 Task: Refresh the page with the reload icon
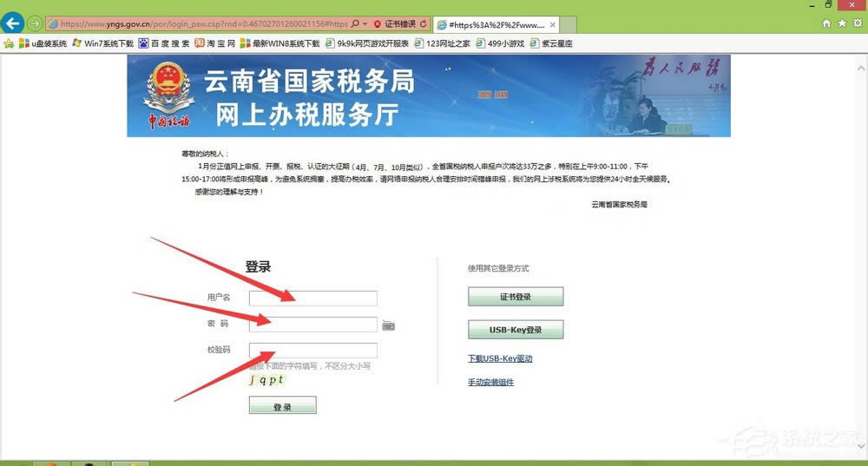coord(424,23)
